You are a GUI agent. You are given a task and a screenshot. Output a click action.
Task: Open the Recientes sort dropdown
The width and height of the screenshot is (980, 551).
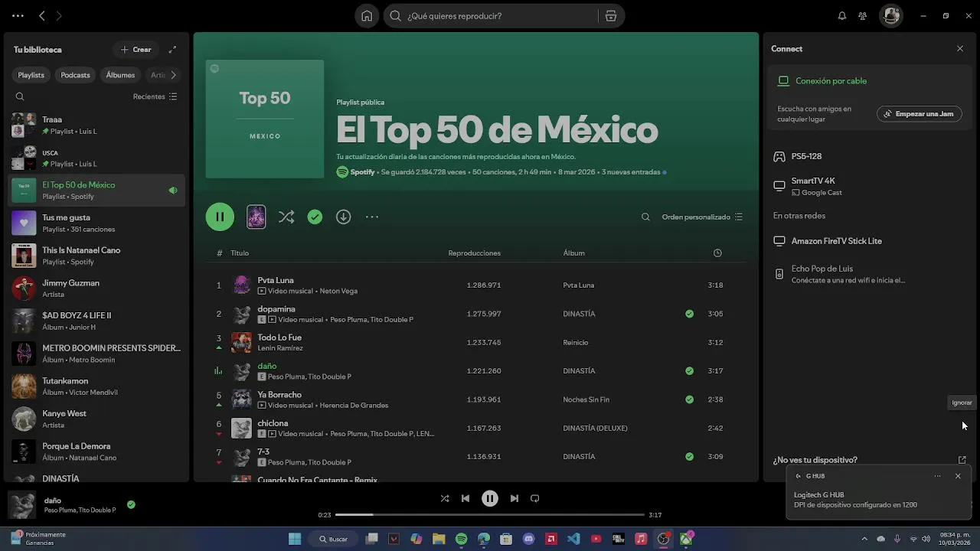[x=155, y=96]
